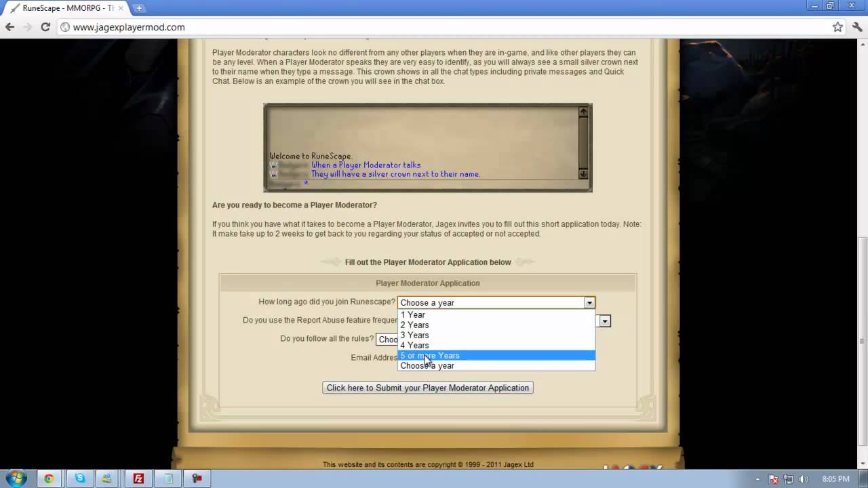The height and width of the screenshot is (488, 868).
Task: Click "Welcome to RuneScape." chat text
Action: point(311,156)
